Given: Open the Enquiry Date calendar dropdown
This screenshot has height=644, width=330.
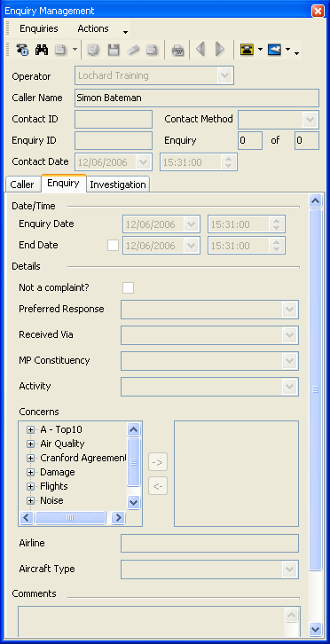Looking at the screenshot, I should pyautogui.click(x=191, y=224).
